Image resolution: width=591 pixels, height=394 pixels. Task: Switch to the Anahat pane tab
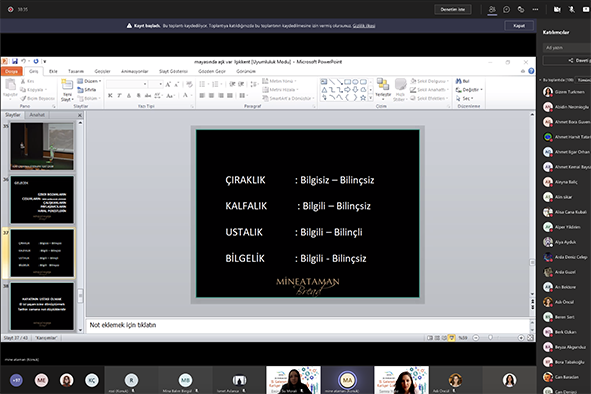point(37,115)
